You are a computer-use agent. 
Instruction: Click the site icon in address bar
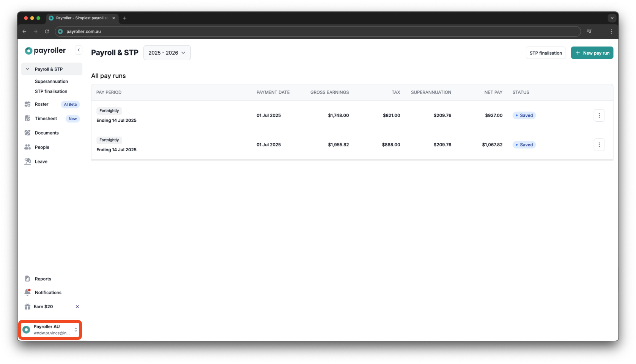click(x=60, y=31)
